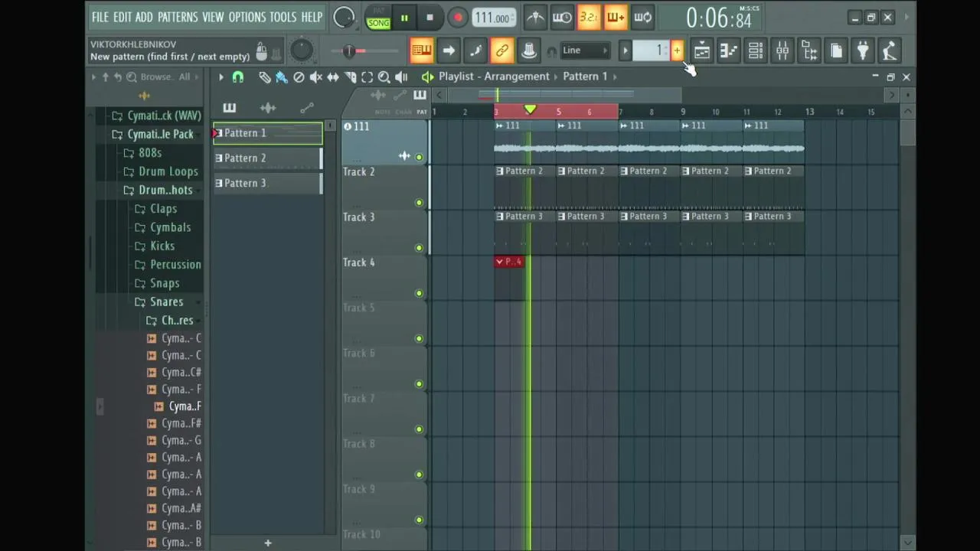Open the project picker pages icon

pos(836,51)
